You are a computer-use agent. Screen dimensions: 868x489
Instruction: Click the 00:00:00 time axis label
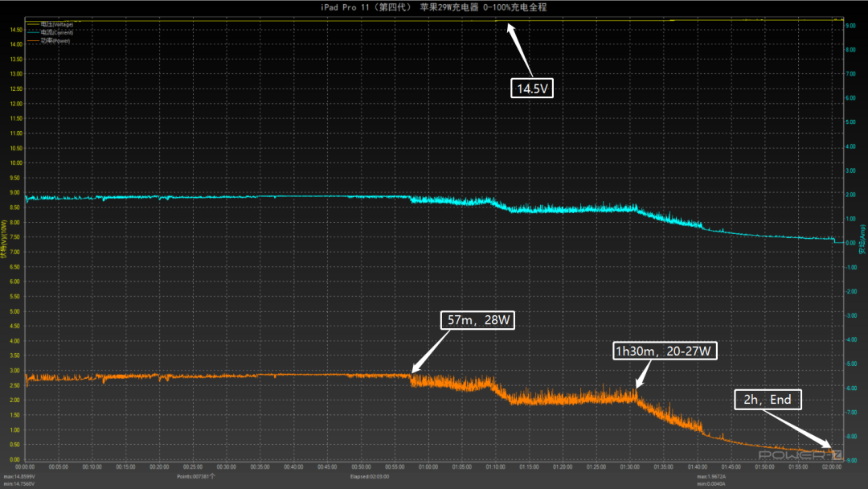[25, 466]
